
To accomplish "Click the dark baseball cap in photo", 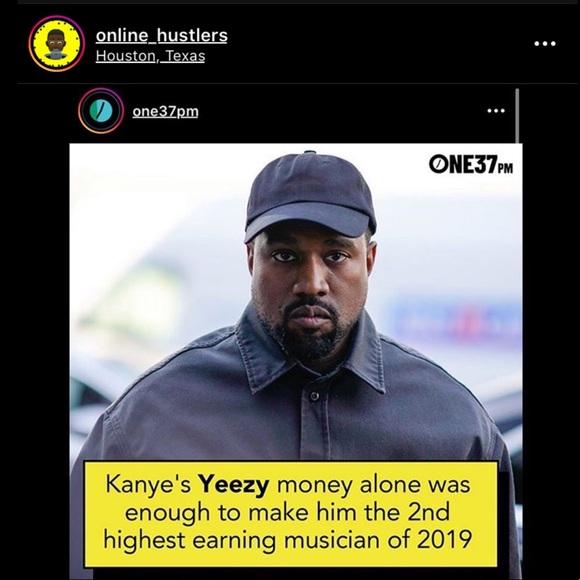I will coord(310,196).
